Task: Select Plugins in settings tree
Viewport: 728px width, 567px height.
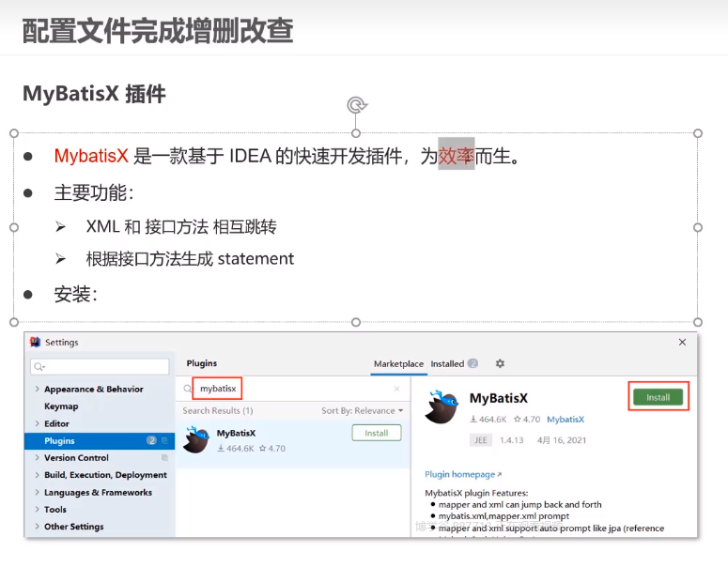Action: 100,440
